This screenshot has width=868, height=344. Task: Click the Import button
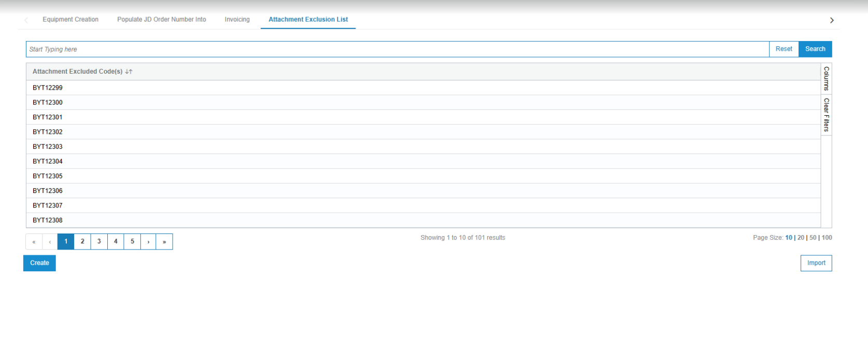click(x=816, y=263)
